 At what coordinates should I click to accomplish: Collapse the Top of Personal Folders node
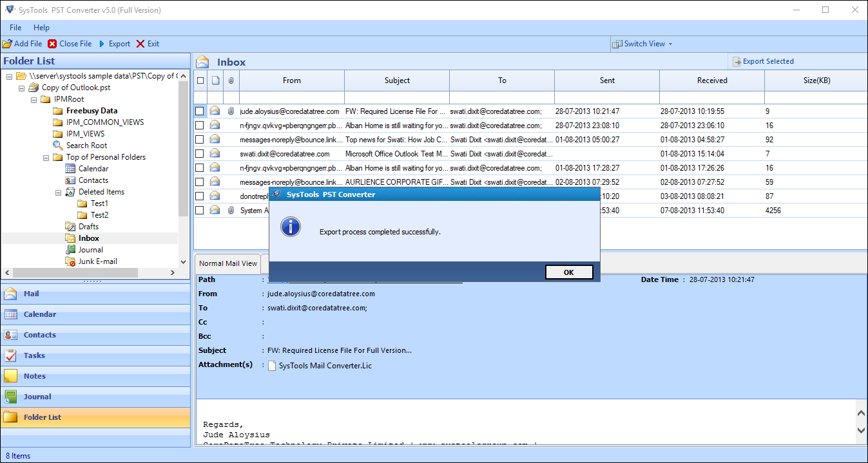click(46, 157)
